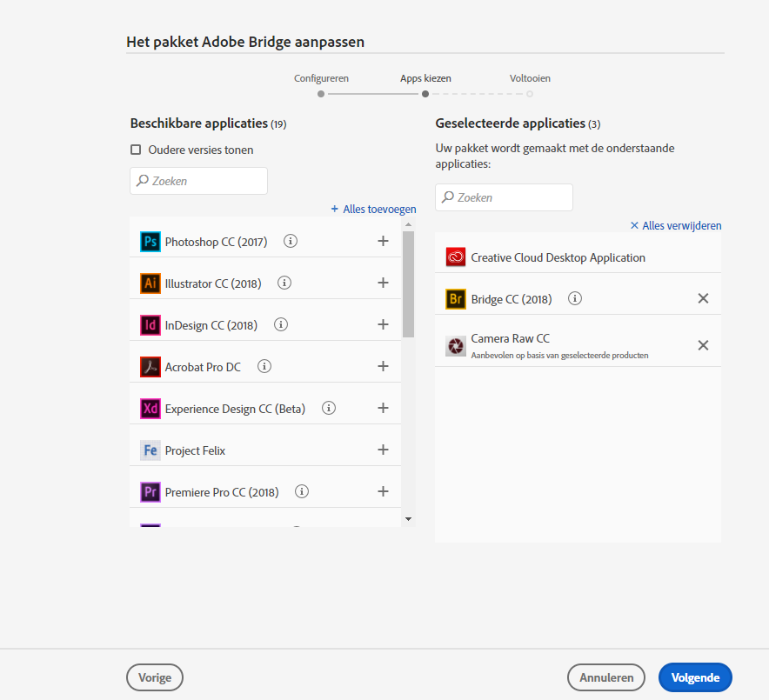Remove Camera Raw CC using its X
Viewport: 769px width, 700px height.
pyautogui.click(x=703, y=345)
